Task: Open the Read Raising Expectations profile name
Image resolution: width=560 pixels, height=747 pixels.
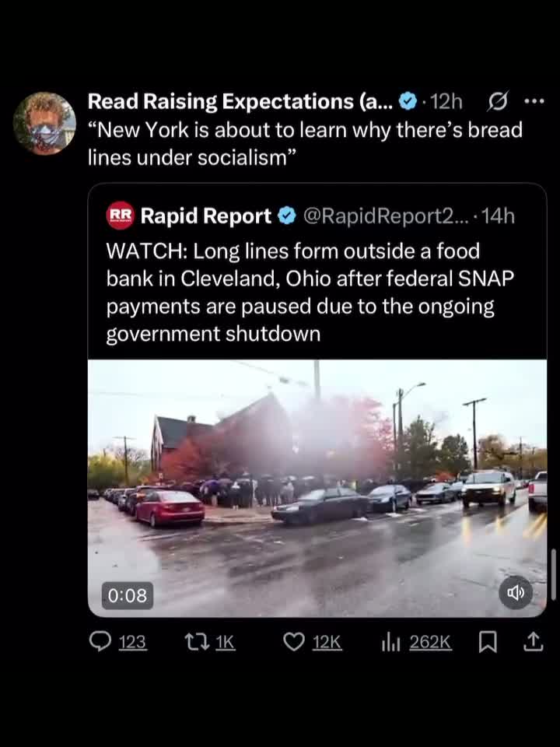Action: 241,101
